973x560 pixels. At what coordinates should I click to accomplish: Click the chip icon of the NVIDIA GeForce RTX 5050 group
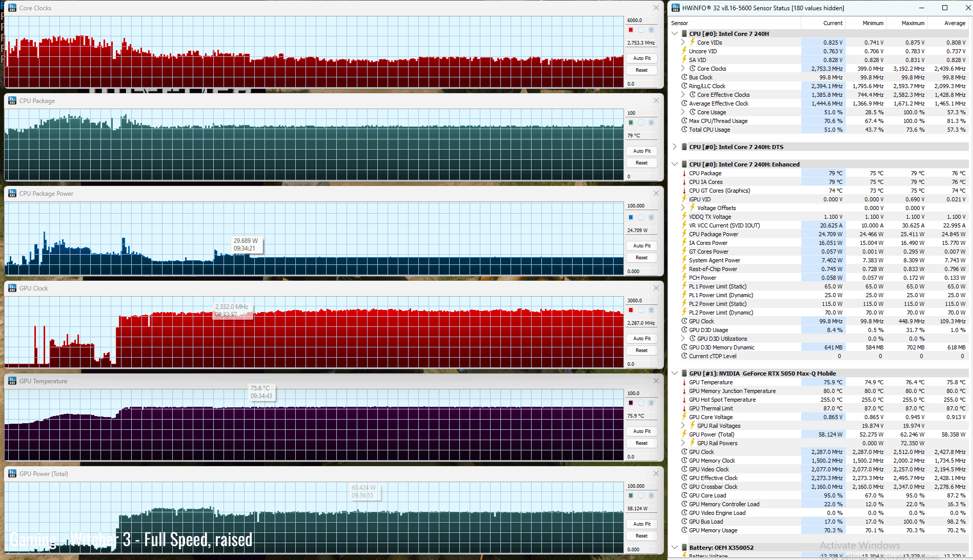[x=684, y=374]
